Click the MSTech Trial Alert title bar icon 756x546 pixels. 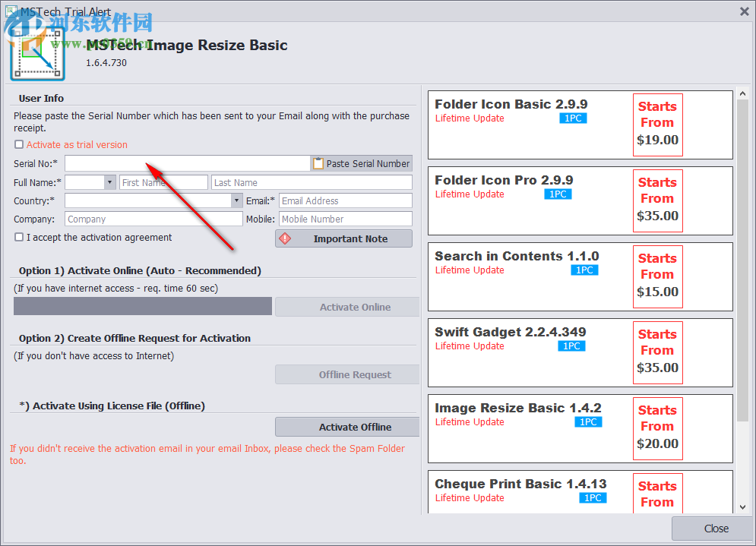11,11
